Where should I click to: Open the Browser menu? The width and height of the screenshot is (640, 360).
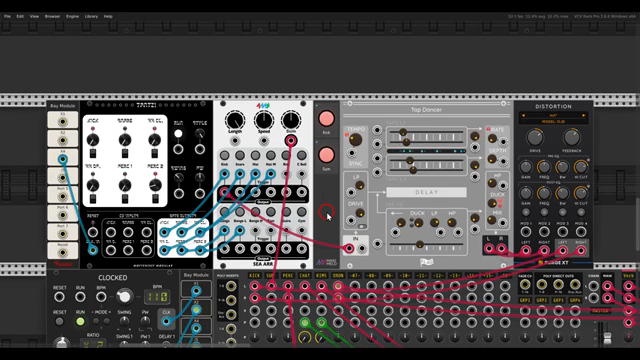(52, 16)
